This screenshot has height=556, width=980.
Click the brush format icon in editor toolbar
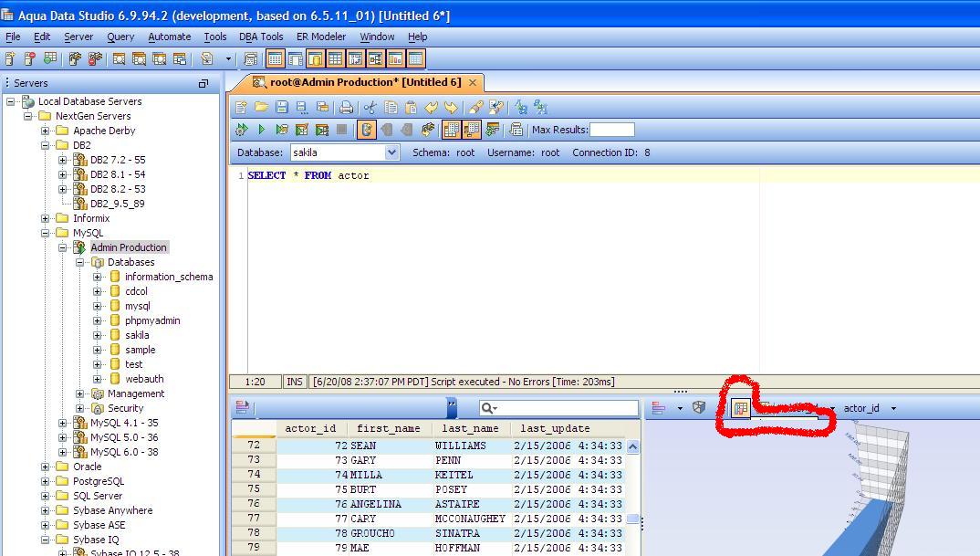coord(475,108)
